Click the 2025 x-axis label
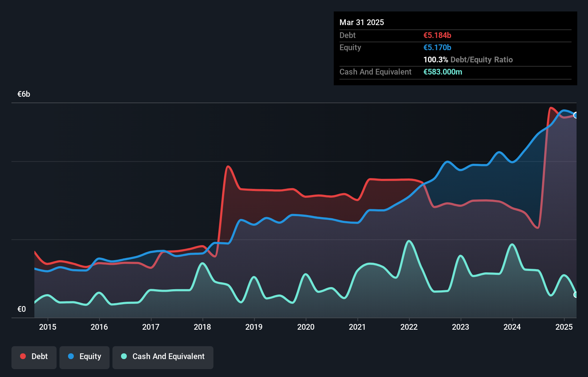This screenshot has height=377, width=588. point(564,327)
